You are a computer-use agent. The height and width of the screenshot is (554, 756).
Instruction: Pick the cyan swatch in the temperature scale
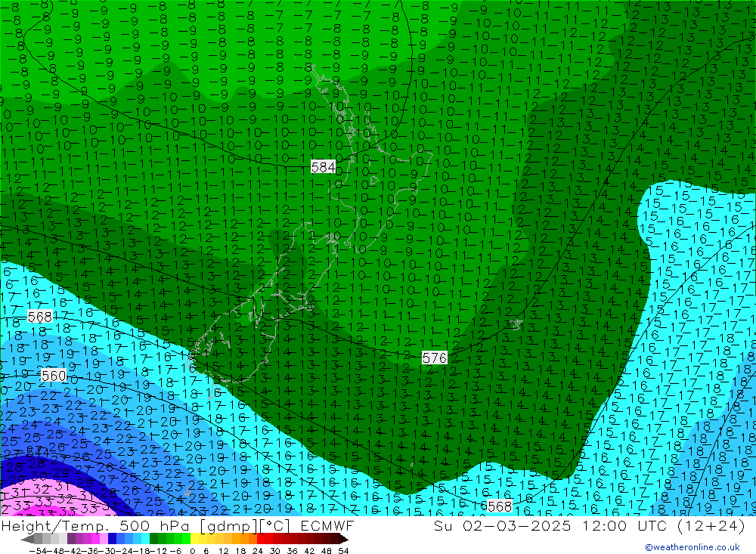pyautogui.click(x=145, y=539)
